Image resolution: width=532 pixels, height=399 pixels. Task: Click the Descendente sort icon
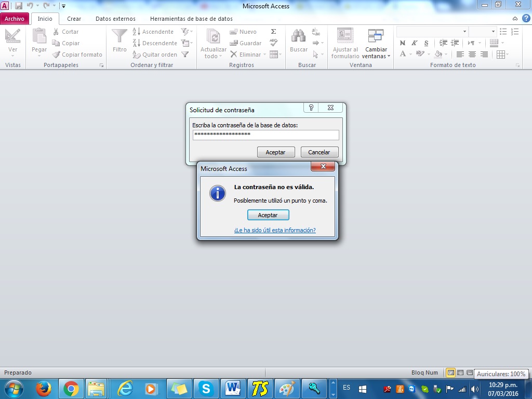click(137, 43)
